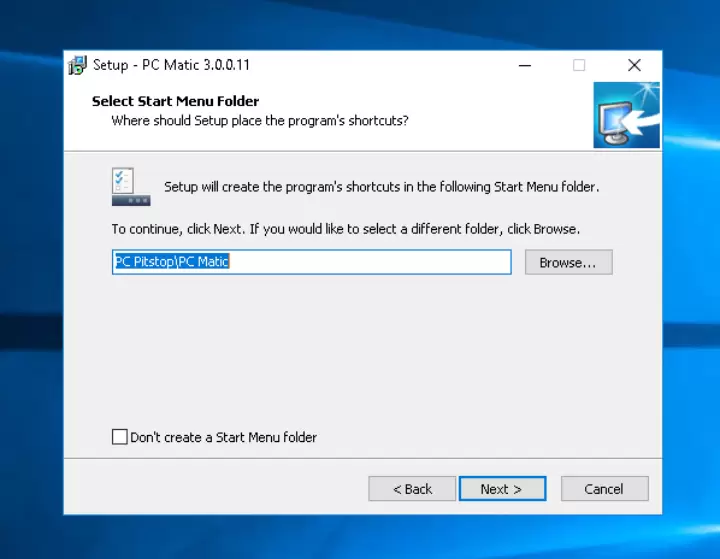Click 'Setup will create the program's shortcuts' text

[382, 187]
